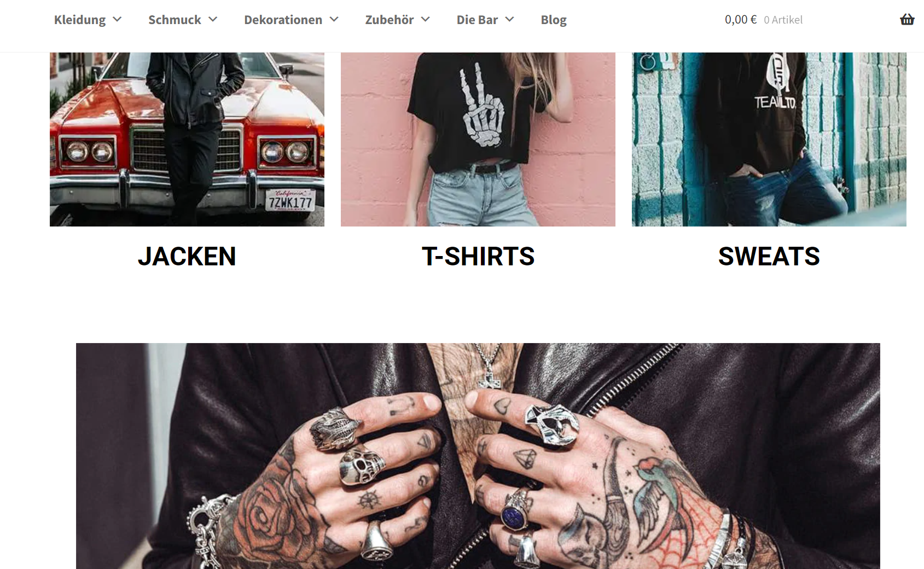Select the Schmuck navigation item
This screenshot has height=569, width=924.
click(x=175, y=20)
